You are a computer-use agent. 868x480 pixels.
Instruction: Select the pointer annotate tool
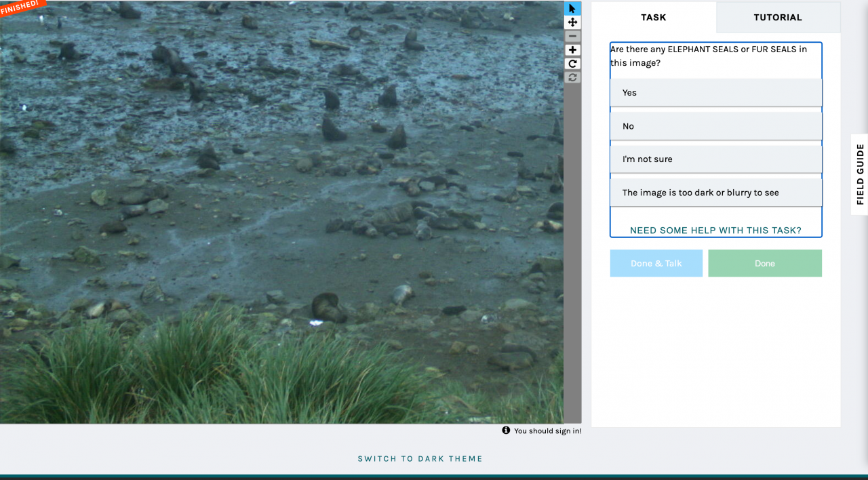tap(572, 8)
